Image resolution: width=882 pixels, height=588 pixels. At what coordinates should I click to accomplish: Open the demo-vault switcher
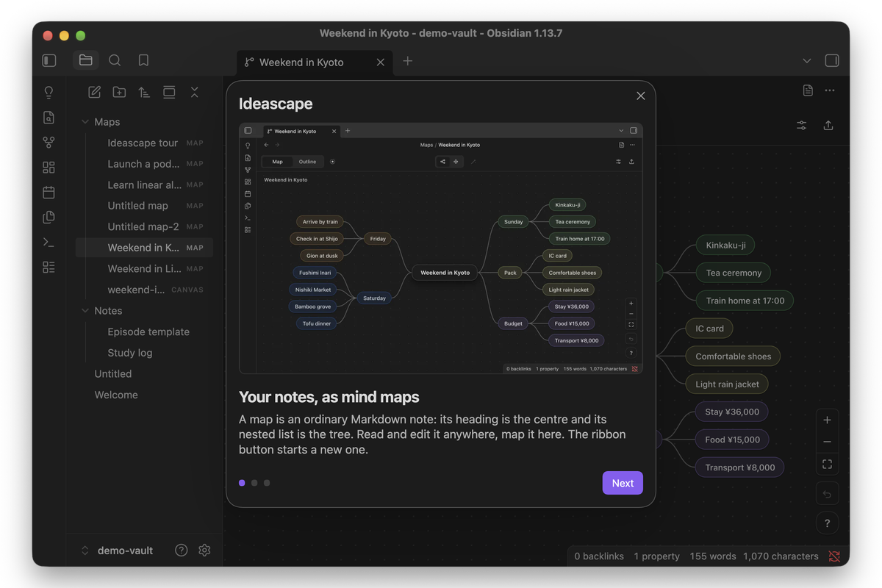pyautogui.click(x=118, y=551)
